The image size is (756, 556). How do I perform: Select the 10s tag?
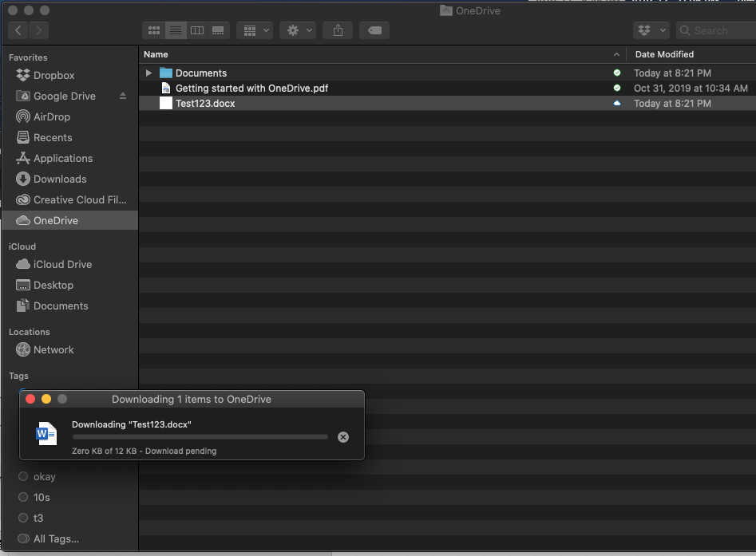pyautogui.click(x=42, y=497)
